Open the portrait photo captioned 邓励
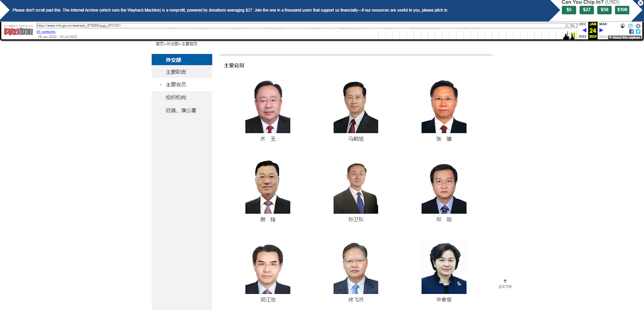Image resolution: width=644 pixels, height=310 pixels. pos(444,187)
